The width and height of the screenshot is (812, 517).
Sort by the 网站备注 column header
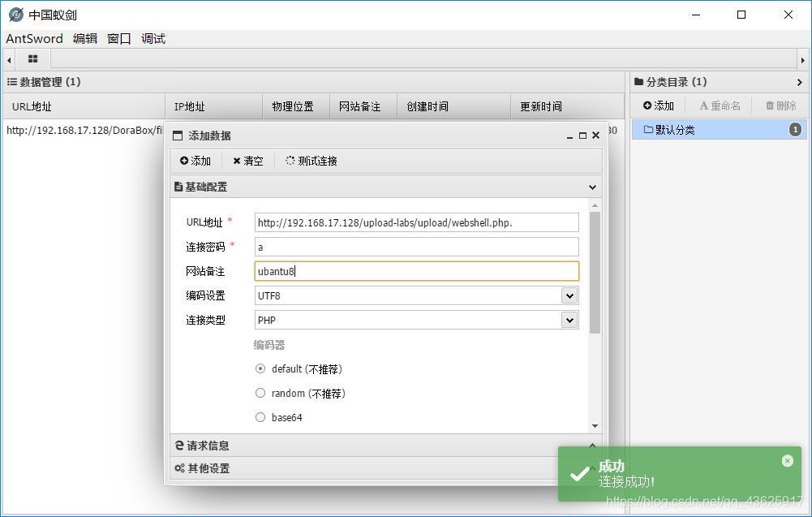click(x=363, y=106)
